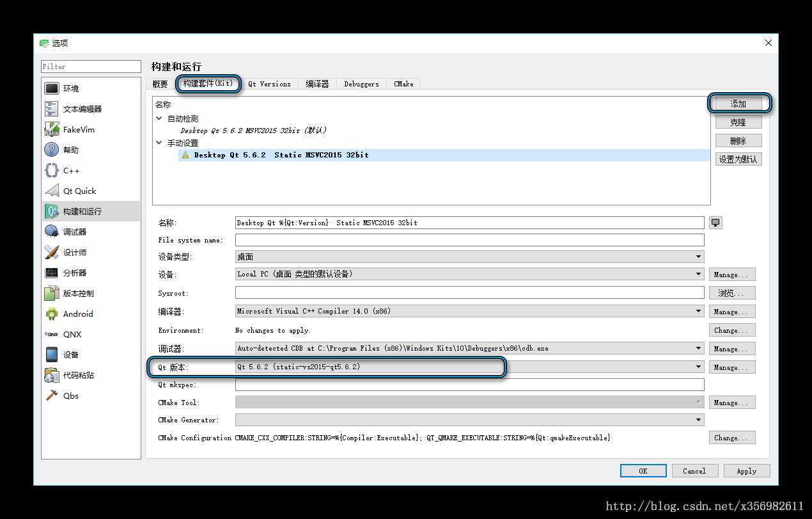Click the 删除 button
Image resolution: width=812 pixels, height=519 pixels.
(738, 141)
